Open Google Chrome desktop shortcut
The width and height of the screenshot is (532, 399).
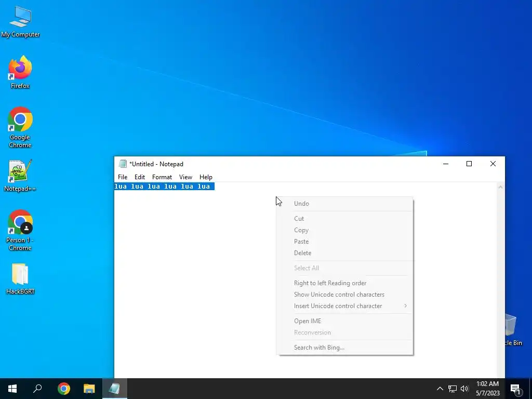click(20, 127)
